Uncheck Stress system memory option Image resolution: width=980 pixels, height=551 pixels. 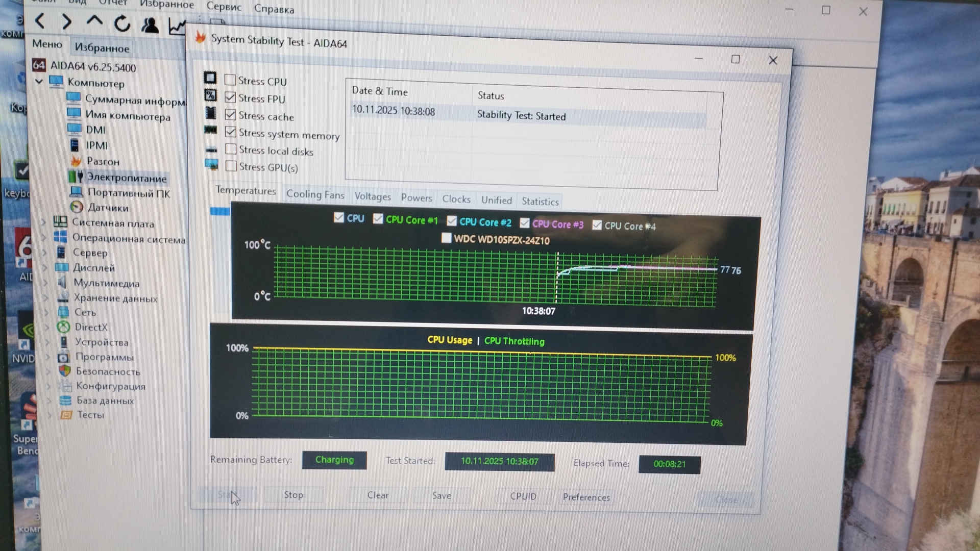point(231,132)
